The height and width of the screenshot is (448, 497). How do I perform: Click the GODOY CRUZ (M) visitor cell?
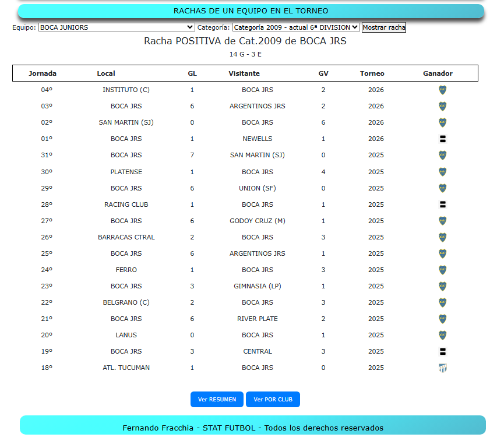click(x=258, y=221)
